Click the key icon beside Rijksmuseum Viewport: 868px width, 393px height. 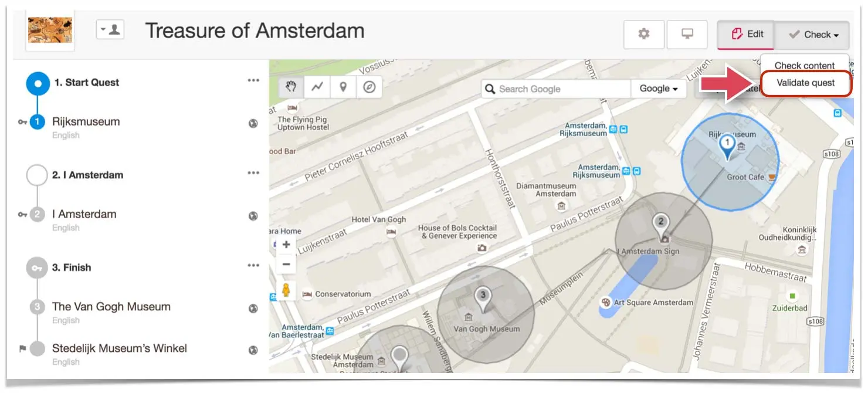[x=22, y=122]
